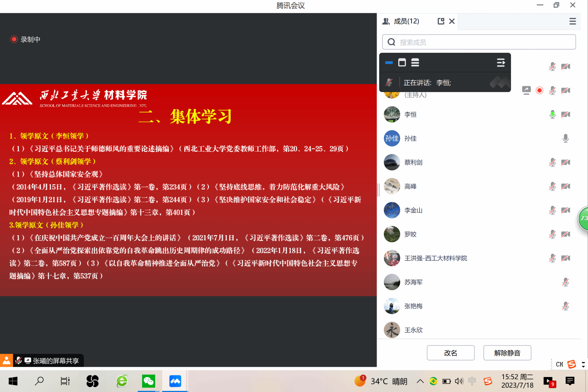Select the stacked list layout icon
This screenshot has height=392, width=588.
coord(415,63)
